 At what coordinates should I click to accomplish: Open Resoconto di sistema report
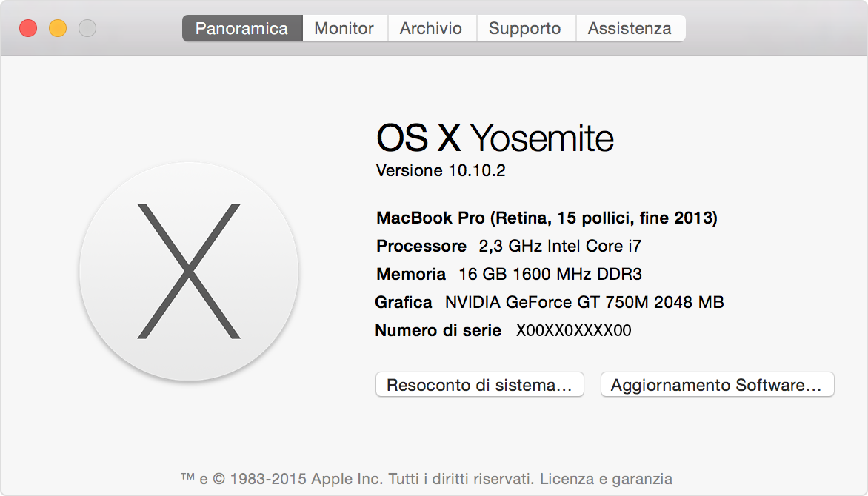point(479,385)
